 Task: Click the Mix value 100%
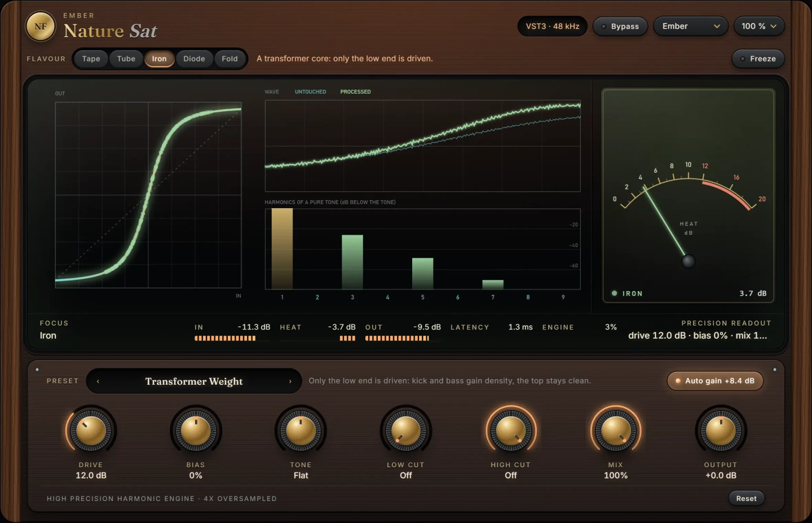pos(616,476)
